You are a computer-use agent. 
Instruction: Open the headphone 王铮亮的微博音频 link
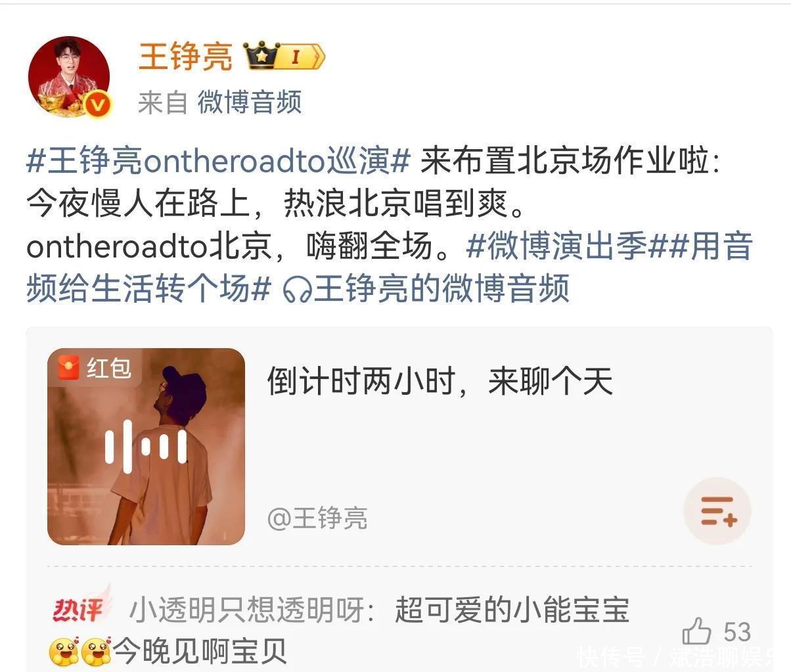pos(426,288)
